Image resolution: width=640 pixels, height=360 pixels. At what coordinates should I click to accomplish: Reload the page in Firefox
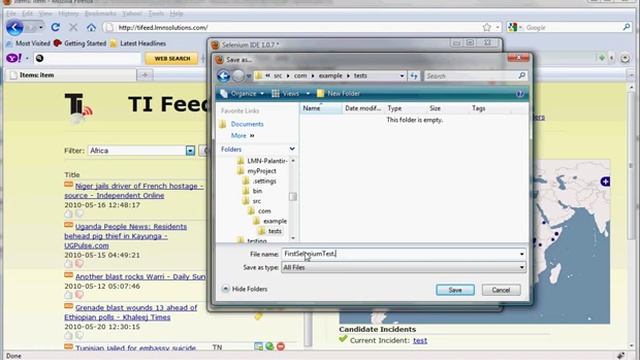point(56,27)
